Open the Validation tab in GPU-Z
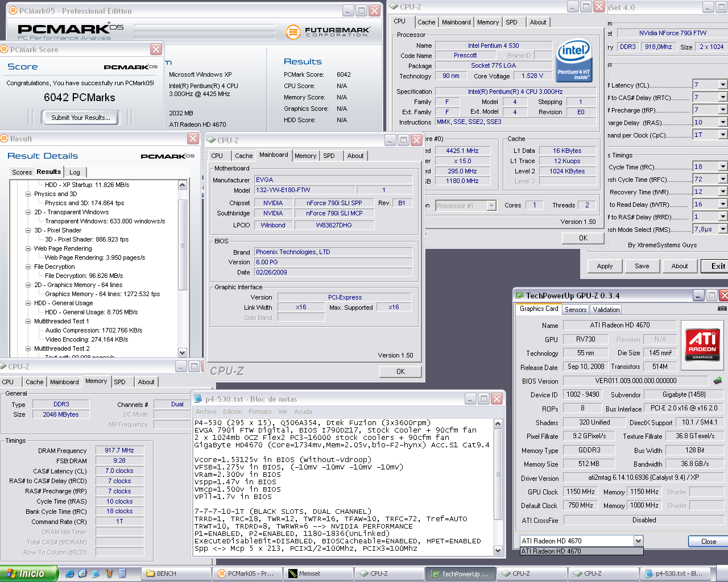 [x=606, y=309]
